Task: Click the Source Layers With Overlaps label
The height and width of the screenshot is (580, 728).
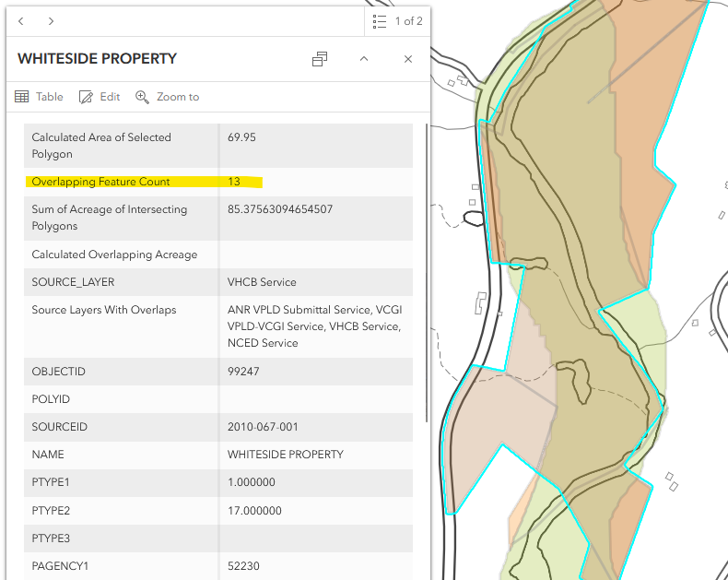Action: 104,310
